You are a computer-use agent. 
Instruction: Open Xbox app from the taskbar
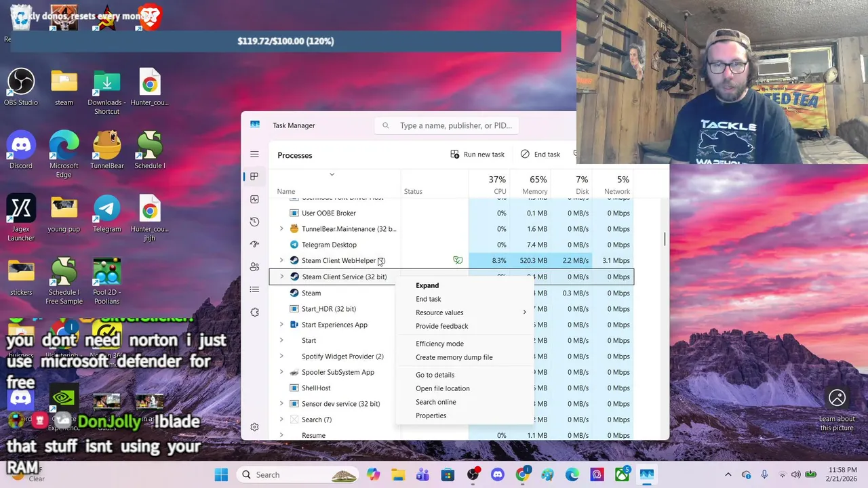622,474
